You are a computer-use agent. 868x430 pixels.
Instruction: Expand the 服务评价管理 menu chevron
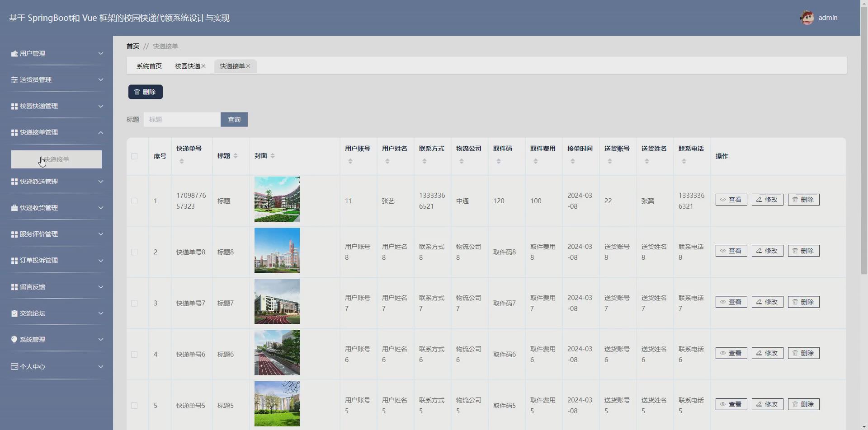pyautogui.click(x=101, y=234)
